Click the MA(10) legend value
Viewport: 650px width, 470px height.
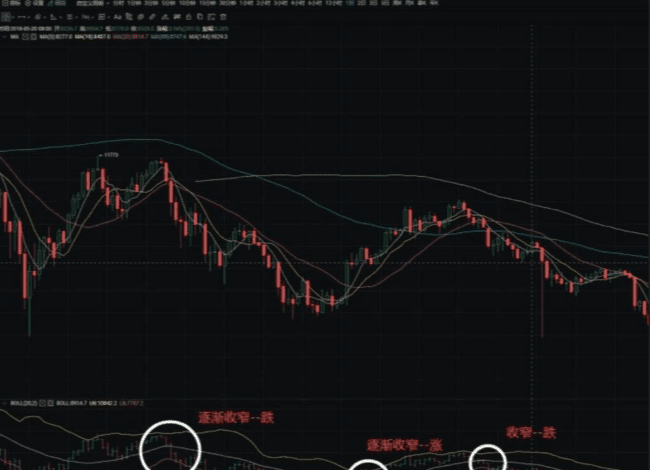pyautogui.click(x=92, y=36)
